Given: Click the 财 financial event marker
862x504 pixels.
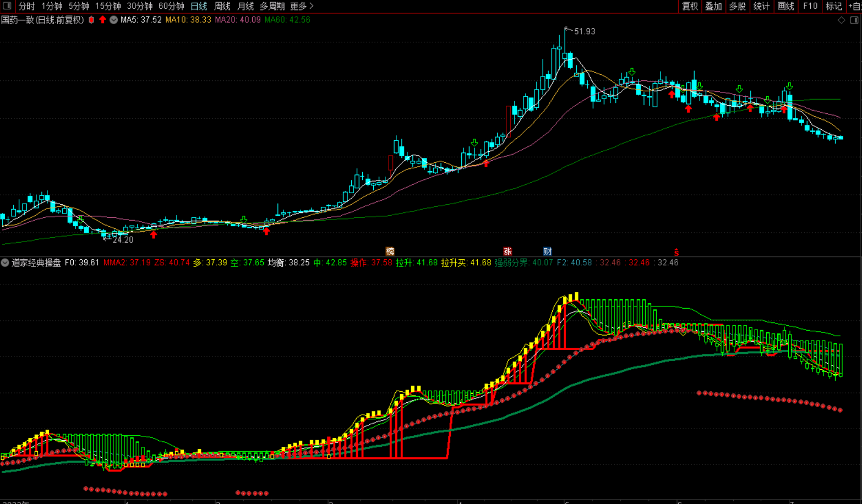Looking at the screenshot, I should coord(548,251).
